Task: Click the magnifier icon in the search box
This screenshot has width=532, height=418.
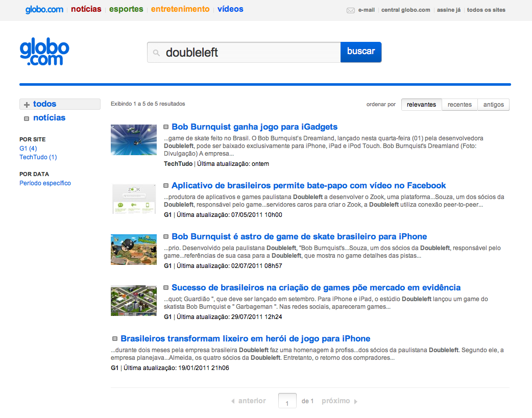Action: coord(156,53)
